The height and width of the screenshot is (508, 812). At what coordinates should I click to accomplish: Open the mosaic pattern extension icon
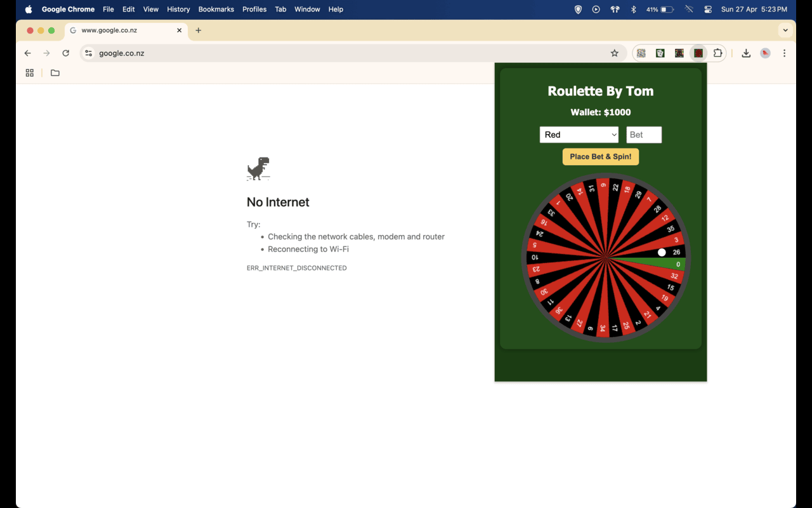[x=641, y=53]
